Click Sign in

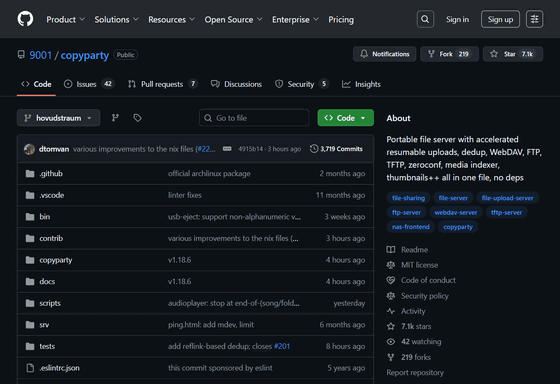[457, 19]
